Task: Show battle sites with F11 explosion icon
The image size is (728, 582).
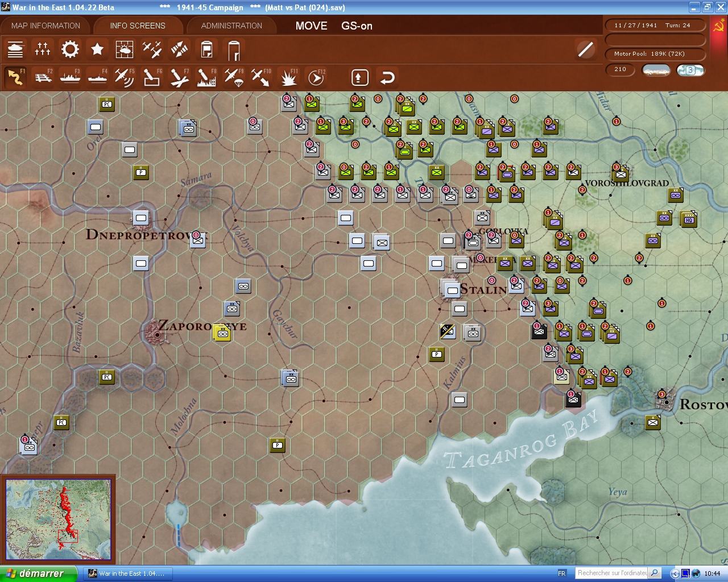Action: [288, 77]
